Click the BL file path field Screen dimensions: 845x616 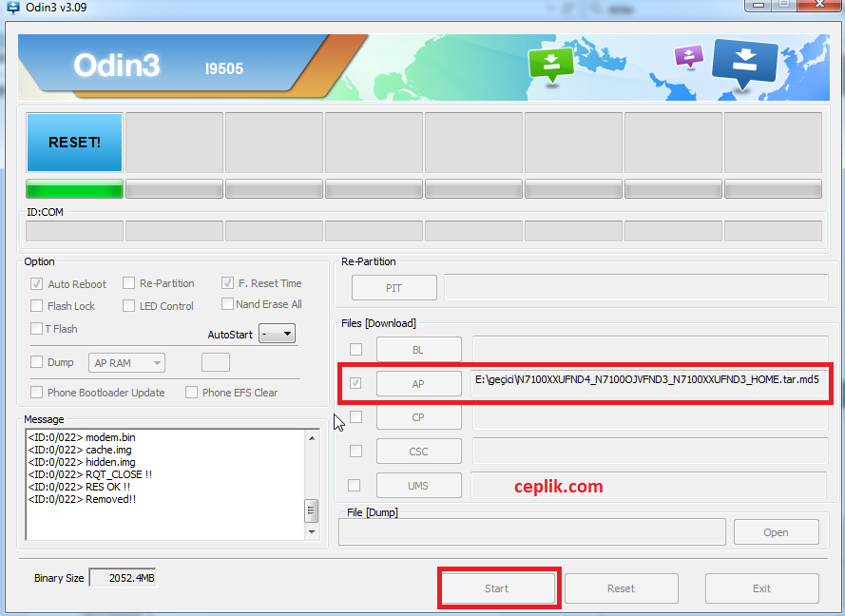[x=650, y=349]
